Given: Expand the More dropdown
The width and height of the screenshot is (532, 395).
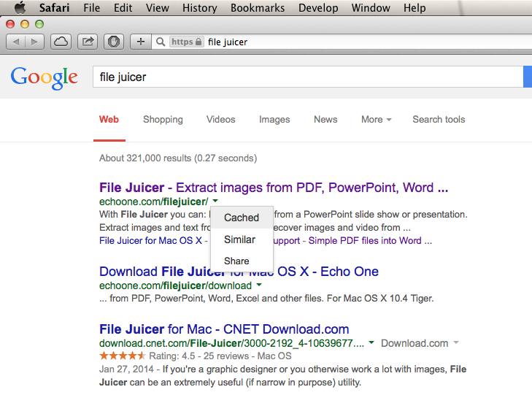Looking at the screenshot, I should point(377,120).
